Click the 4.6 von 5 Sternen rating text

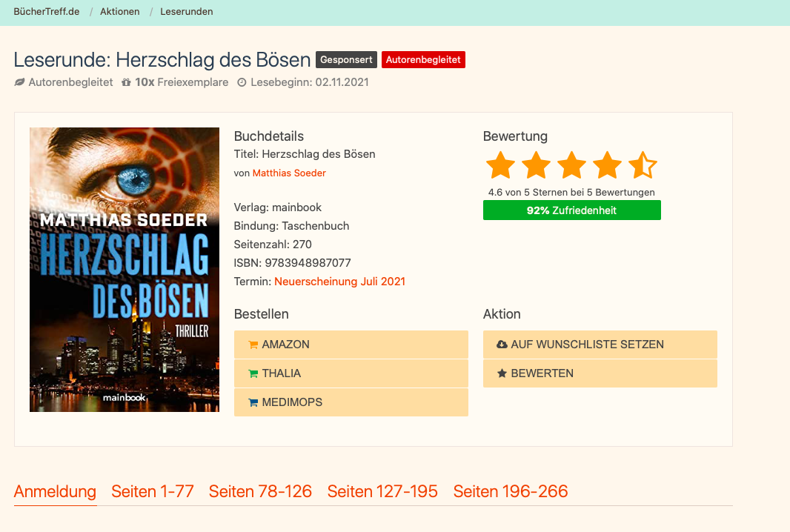pos(571,192)
